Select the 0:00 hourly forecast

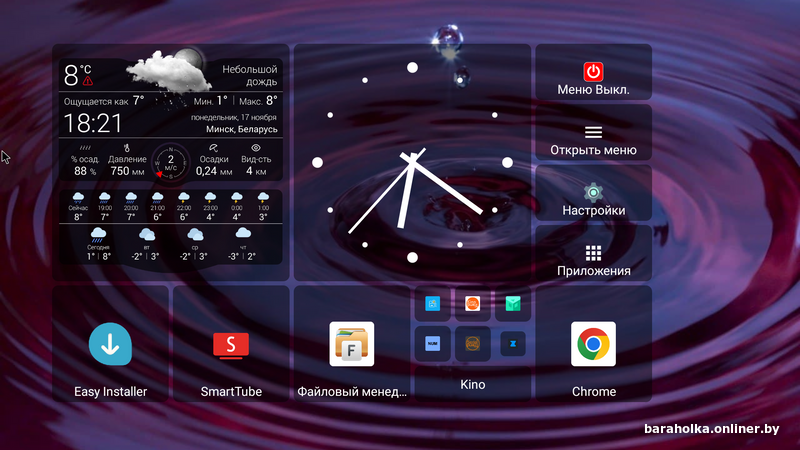tap(237, 207)
